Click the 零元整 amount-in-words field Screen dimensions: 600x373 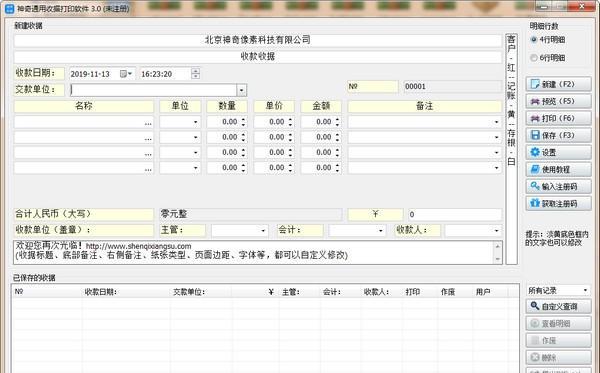pyautogui.click(x=250, y=214)
